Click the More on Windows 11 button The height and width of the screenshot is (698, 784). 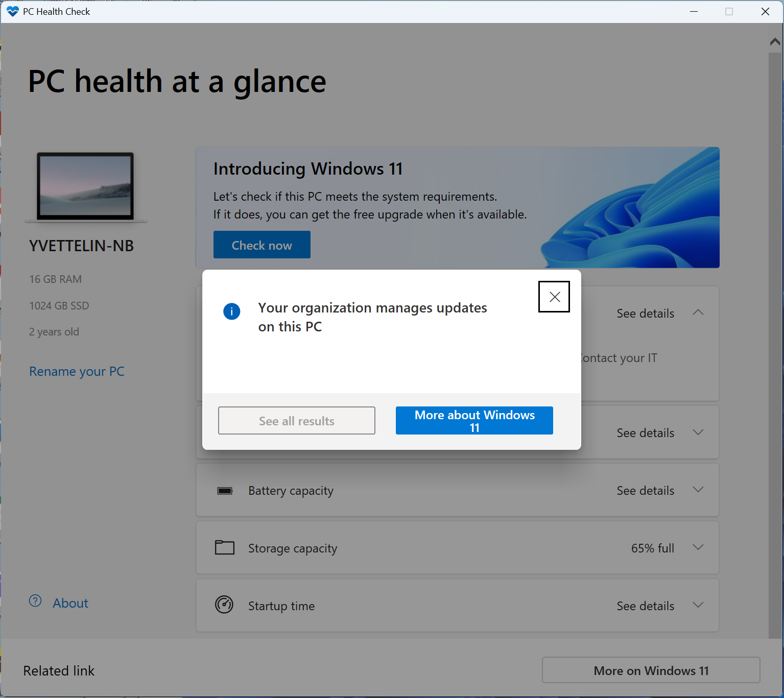[x=651, y=670]
